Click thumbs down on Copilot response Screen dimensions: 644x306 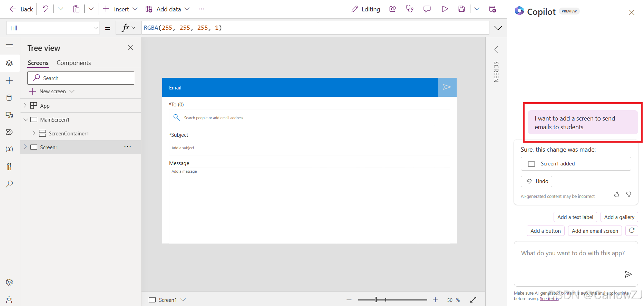pos(629,194)
